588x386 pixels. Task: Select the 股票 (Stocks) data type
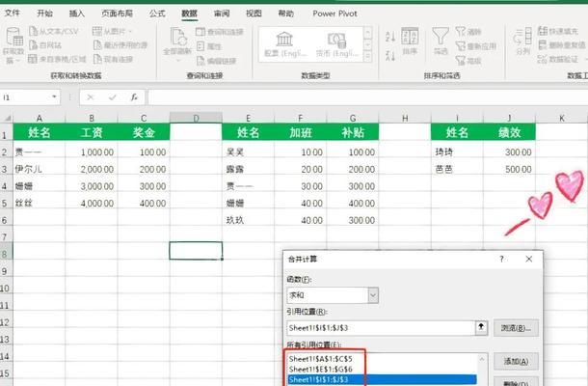(x=284, y=44)
